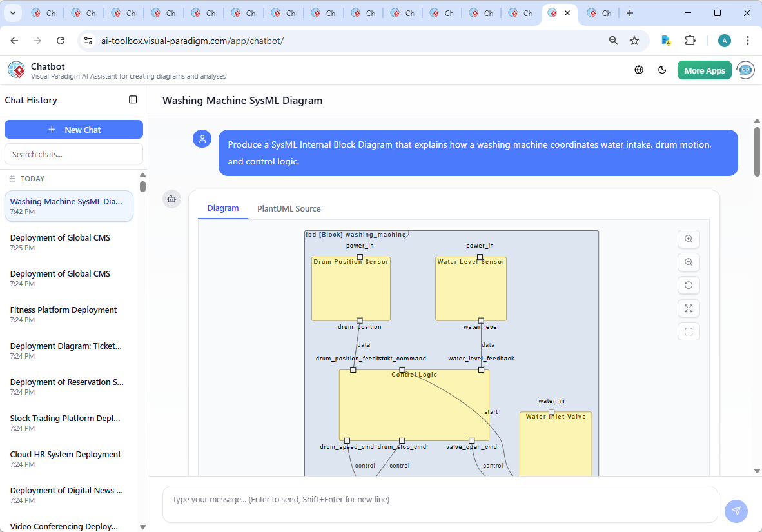Reset the diagram zoom level
762x532 pixels.
pos(689,285)
